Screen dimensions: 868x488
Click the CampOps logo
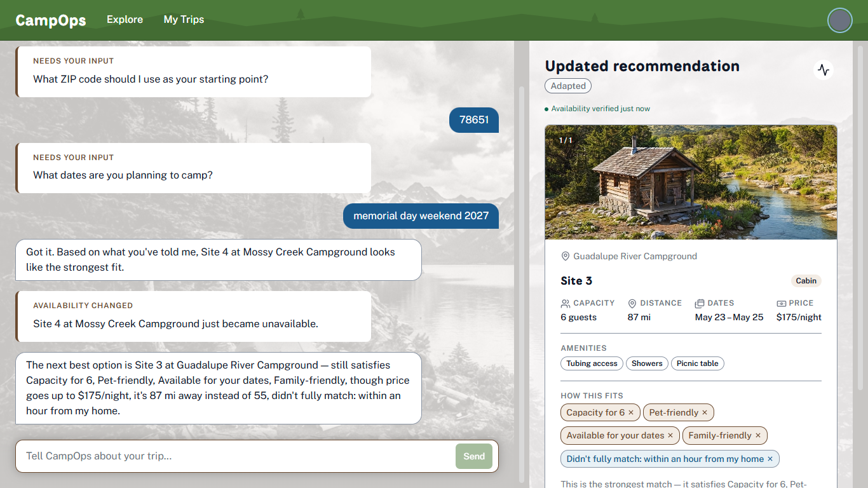(51, 20)
